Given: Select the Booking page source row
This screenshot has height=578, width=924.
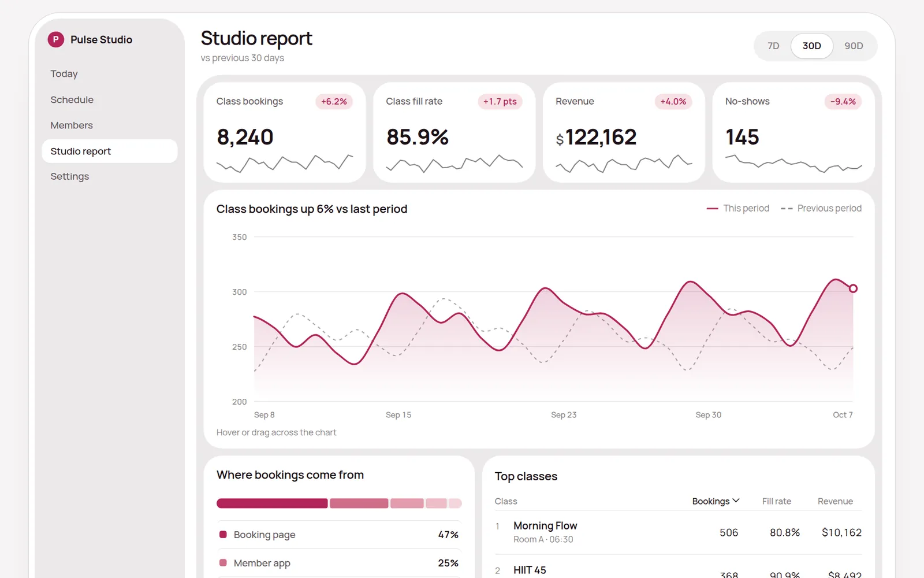Looking at the screenshot, I should tap(338, 535).
